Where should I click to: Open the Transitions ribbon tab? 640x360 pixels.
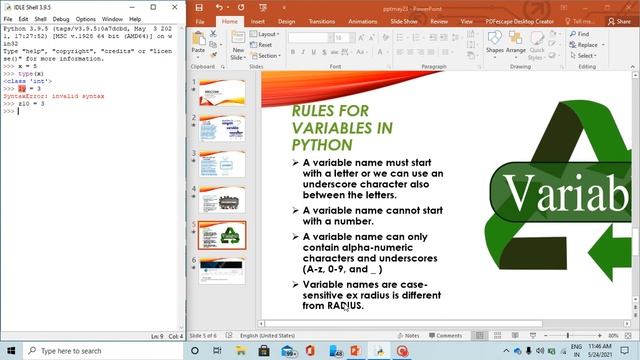pos(322,21)
